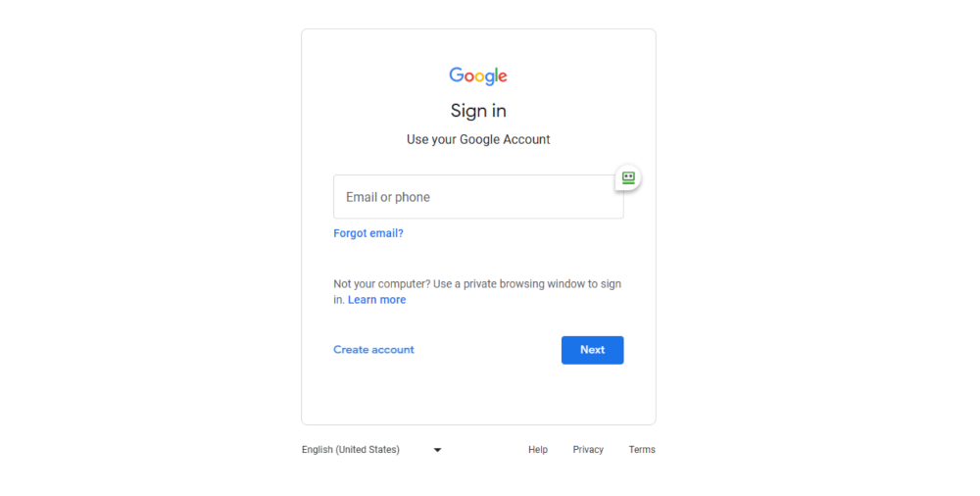Open the Privacy footer link
The image size is (980, 496).
pos(588,450)
